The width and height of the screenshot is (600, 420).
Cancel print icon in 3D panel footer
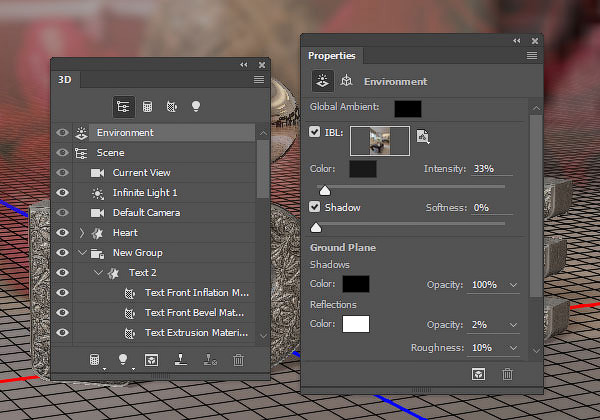pos(210,360)
